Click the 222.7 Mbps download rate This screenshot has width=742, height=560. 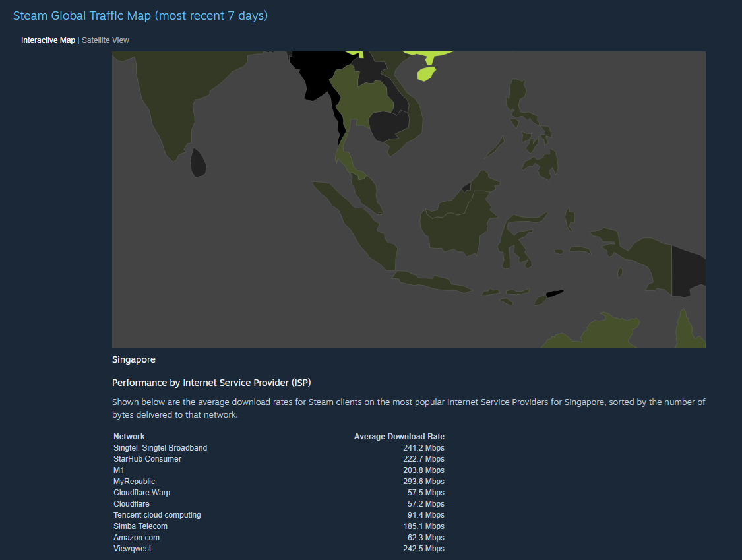(x=424, y=459)
